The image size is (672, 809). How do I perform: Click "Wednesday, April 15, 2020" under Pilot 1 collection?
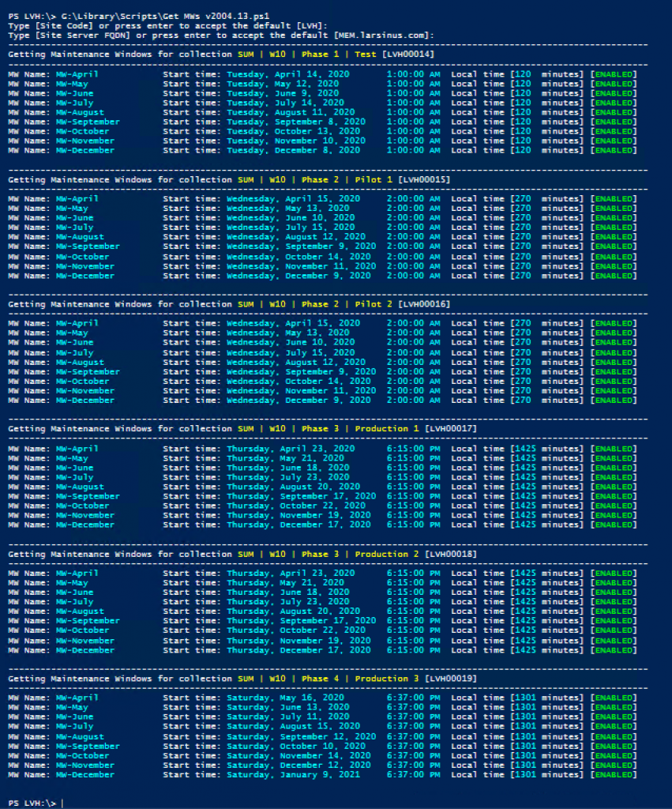(294, 198)
